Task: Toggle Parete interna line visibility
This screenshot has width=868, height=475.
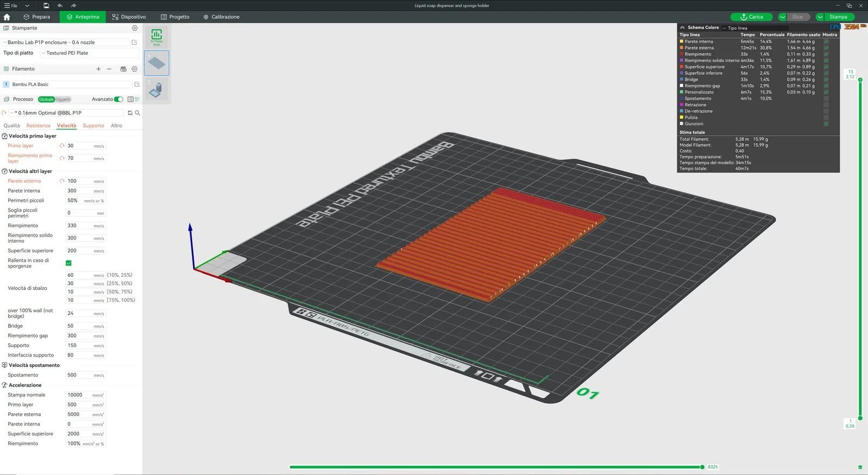Action: tap(826, 41)
